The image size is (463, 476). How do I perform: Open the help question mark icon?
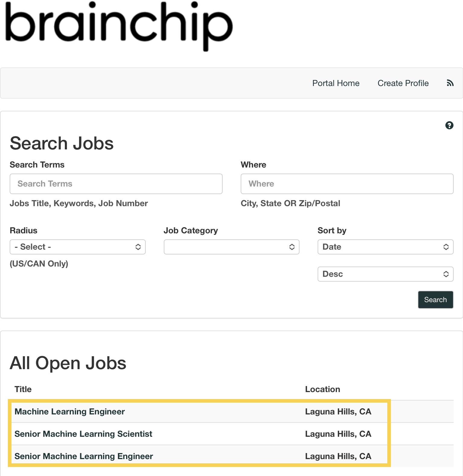[x=449, y=125]
